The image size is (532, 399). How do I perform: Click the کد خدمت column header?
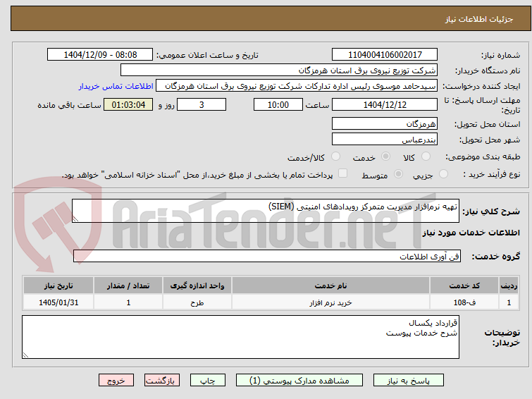click(x=464, y=286)
